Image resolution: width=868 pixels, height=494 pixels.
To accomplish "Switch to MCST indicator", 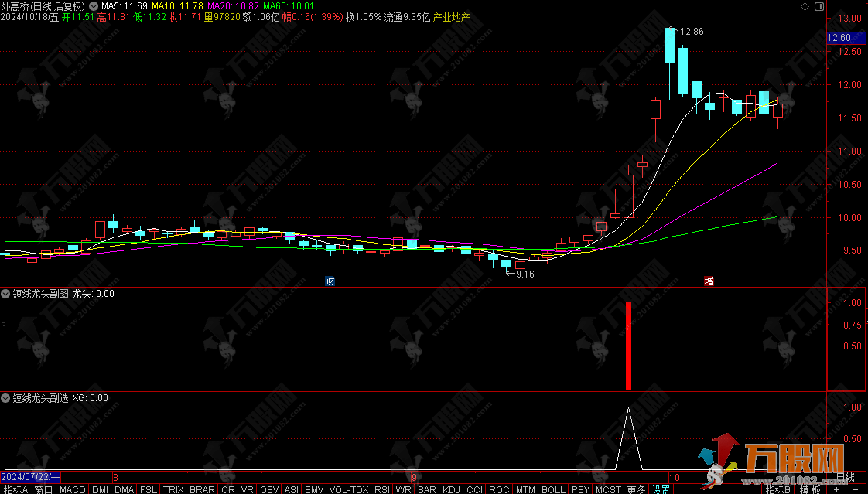I will (x=608, y=489).
